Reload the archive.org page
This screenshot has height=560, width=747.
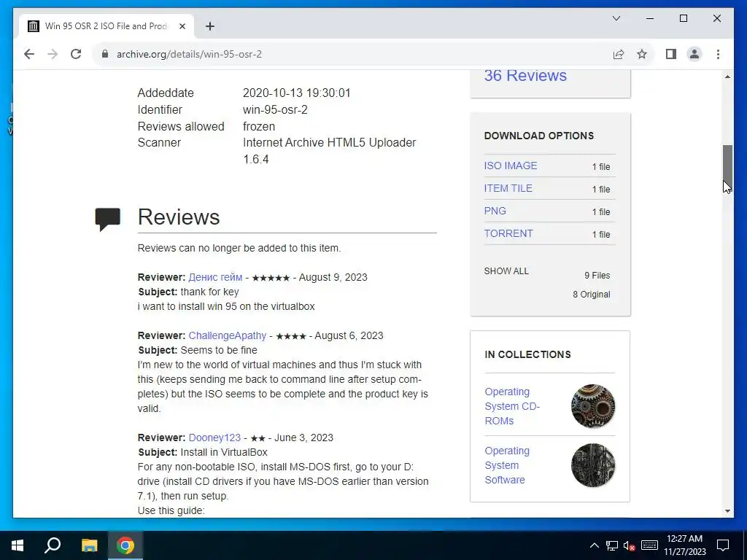(x=76, y=54)
